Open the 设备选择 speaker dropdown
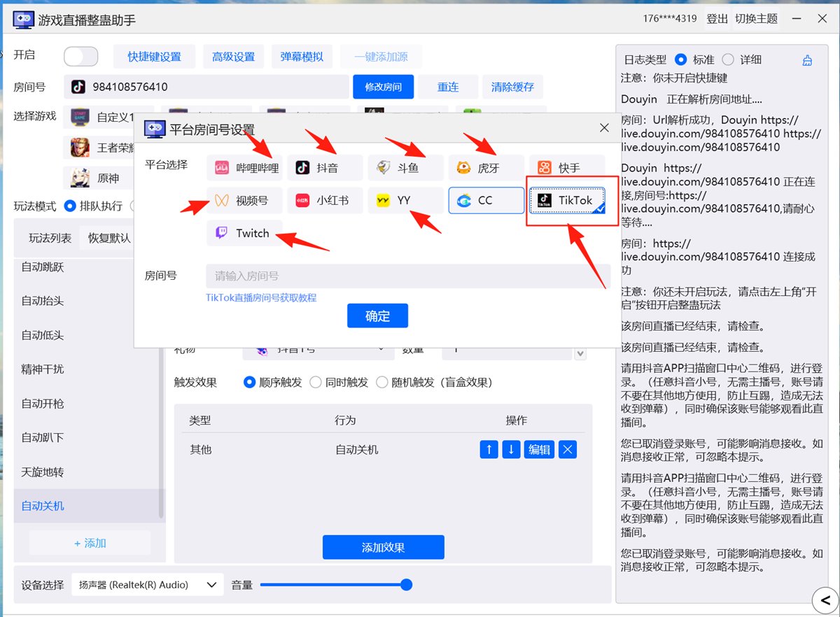This screenshot has width=840, height=617. [148, 585]
